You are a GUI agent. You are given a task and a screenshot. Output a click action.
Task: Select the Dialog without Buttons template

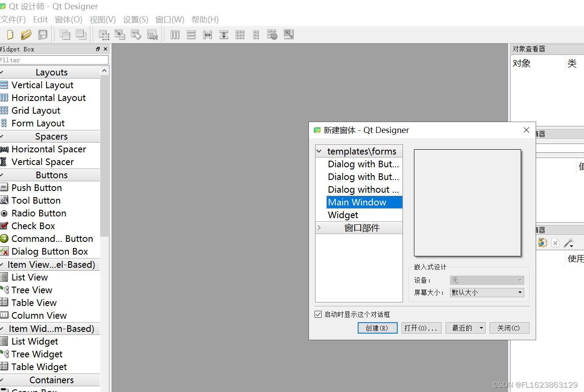click(364, 190)
